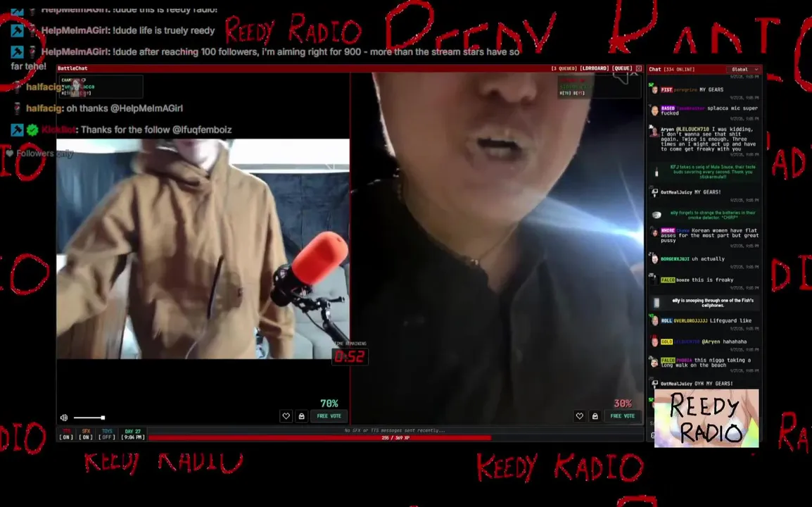
Task: Toggle the TTS [ON] switch
Action: 66,434
